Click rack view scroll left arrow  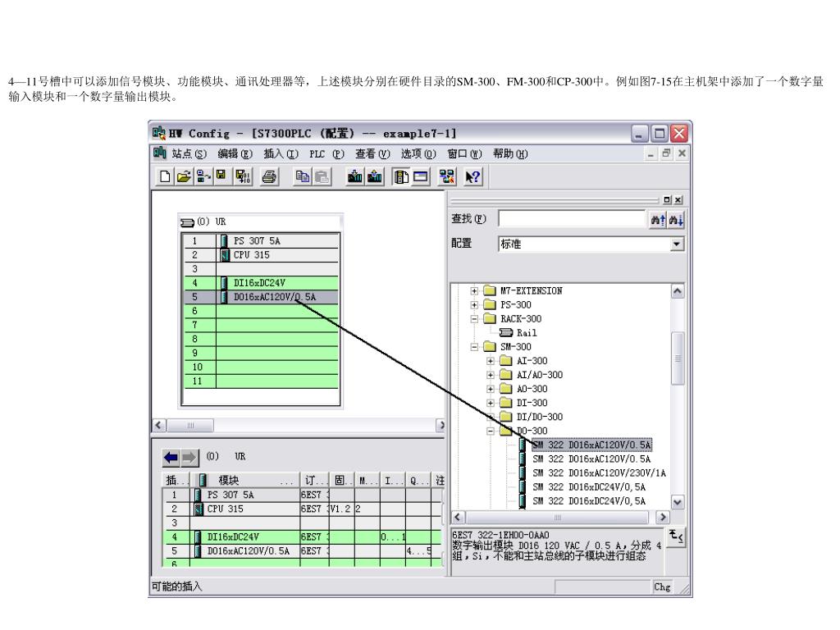[158, 426]
